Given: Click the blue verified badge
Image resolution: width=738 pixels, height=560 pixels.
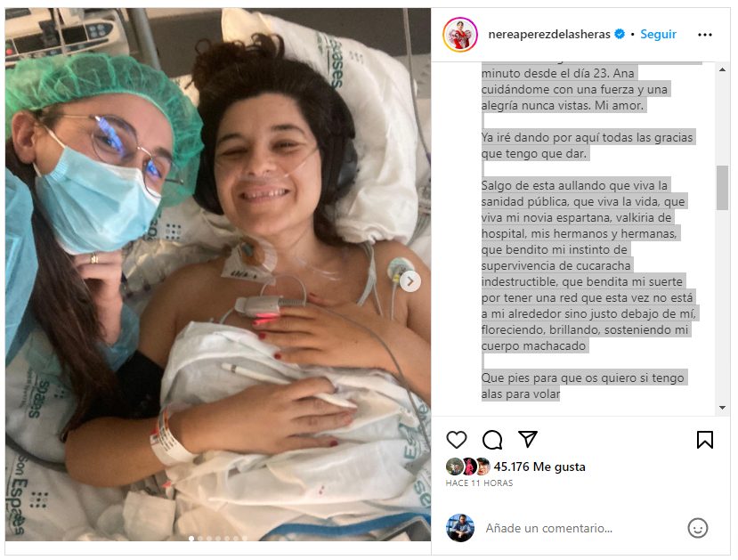Looking at the screenshot, I should tap(620, 34).
